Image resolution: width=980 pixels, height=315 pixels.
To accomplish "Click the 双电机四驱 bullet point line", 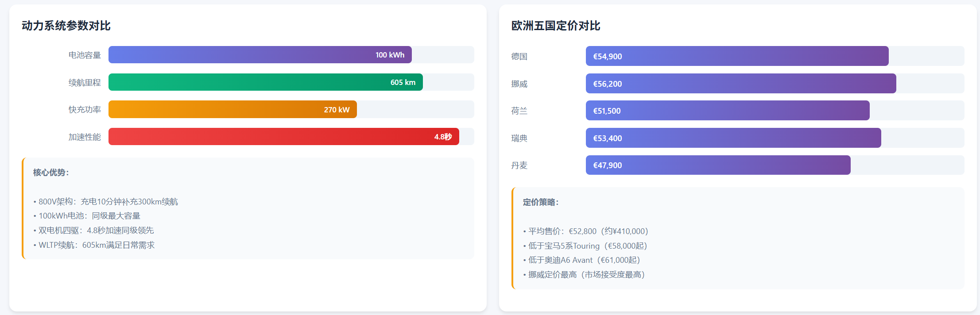I will 94,230.
